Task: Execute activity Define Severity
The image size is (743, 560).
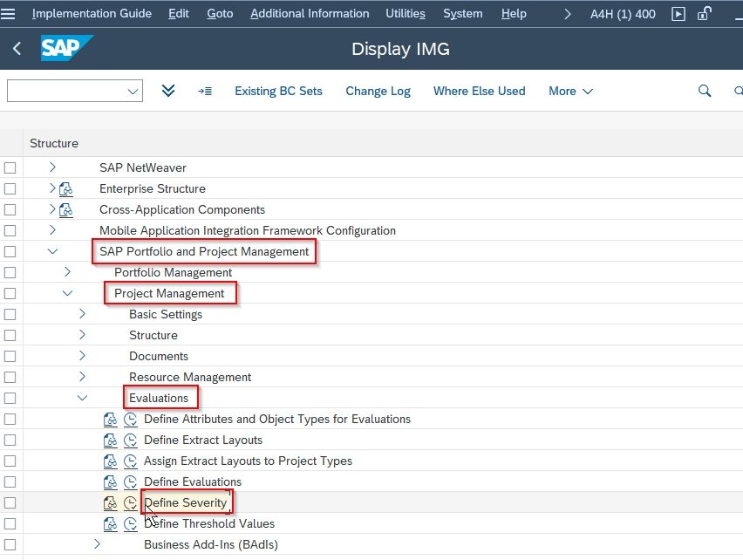Action: 130,502
